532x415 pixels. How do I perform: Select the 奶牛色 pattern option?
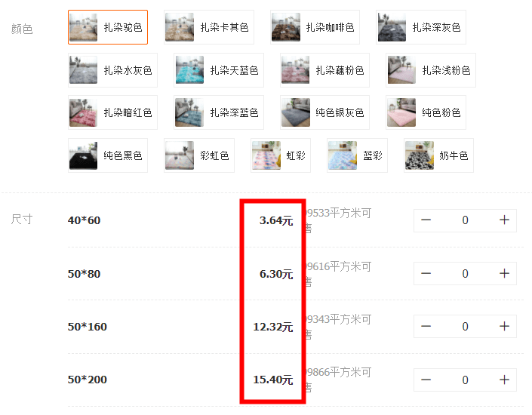coord(438,155)
